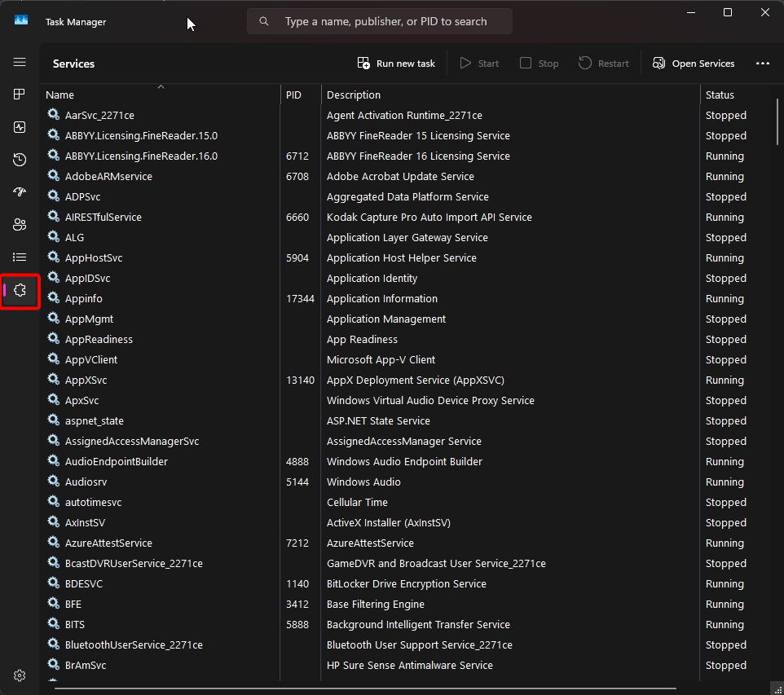The height and width of the screenshot is (695, 784).
Task: Click the Open Services button
Action: (x=694, y=64)
